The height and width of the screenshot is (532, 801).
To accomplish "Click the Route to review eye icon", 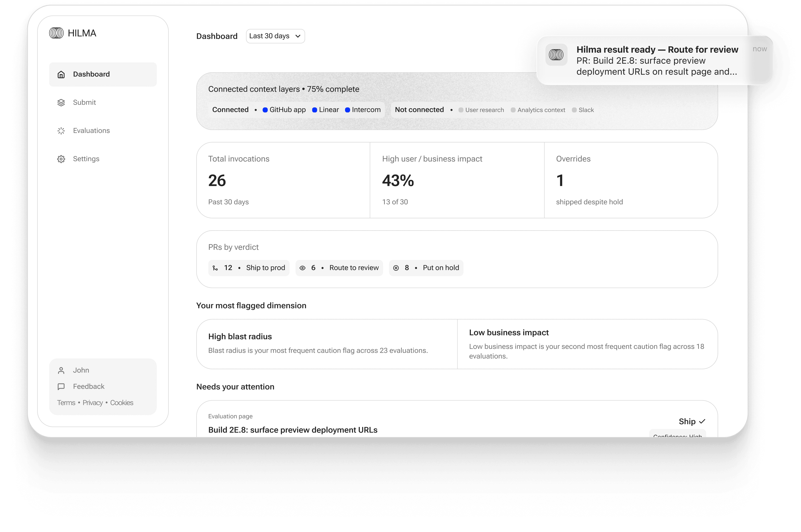I will [302, 268].
